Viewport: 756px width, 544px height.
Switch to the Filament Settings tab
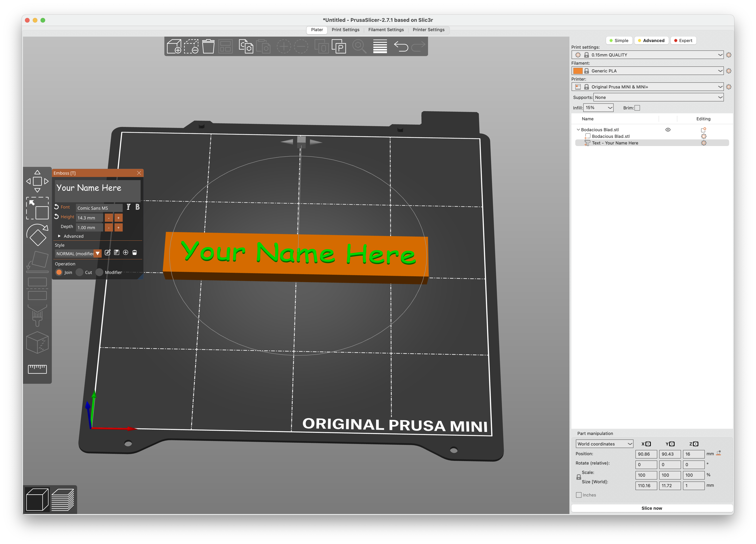(x=386, y=30)
